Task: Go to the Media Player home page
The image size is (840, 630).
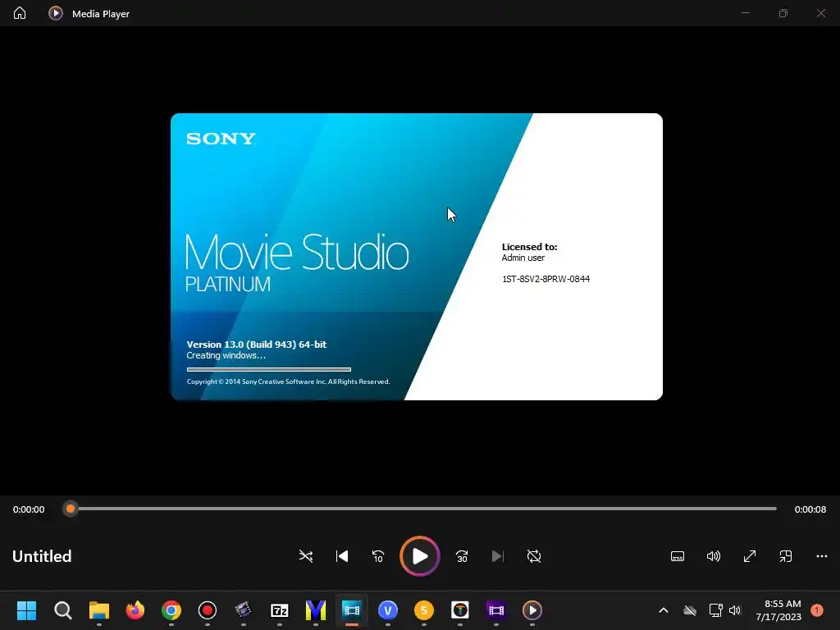Action: point(20,13)
